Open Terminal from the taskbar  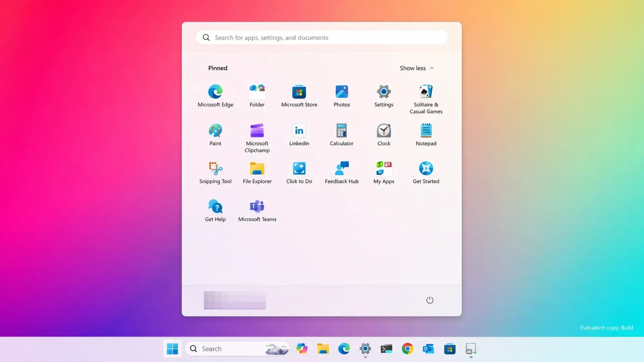(x=386, y=349)
